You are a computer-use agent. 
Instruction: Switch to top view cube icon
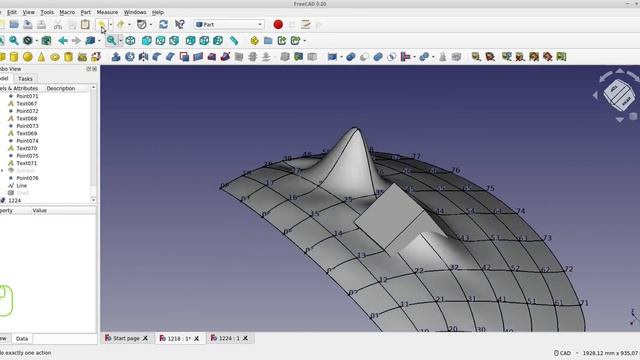pyautogui.click(x=160, y=40)
